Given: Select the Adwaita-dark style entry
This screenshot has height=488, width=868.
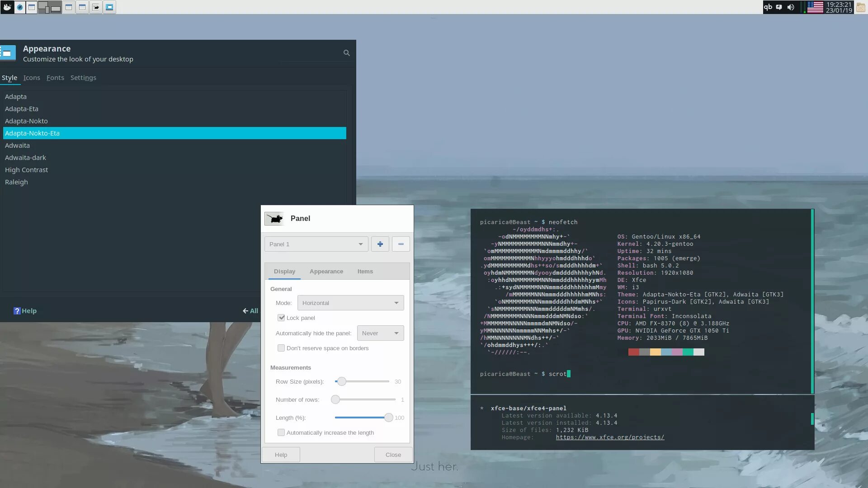Looking at the screenshot, I should 26,157.
